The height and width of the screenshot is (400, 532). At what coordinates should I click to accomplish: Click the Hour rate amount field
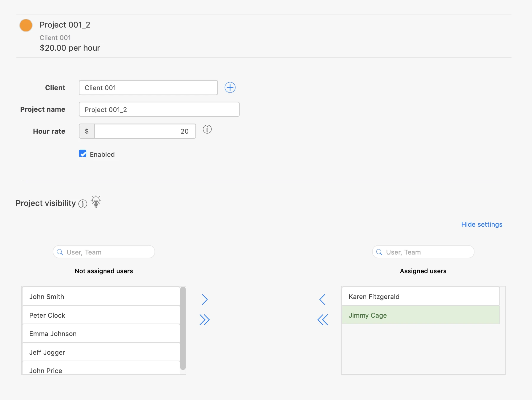(145, 131)
